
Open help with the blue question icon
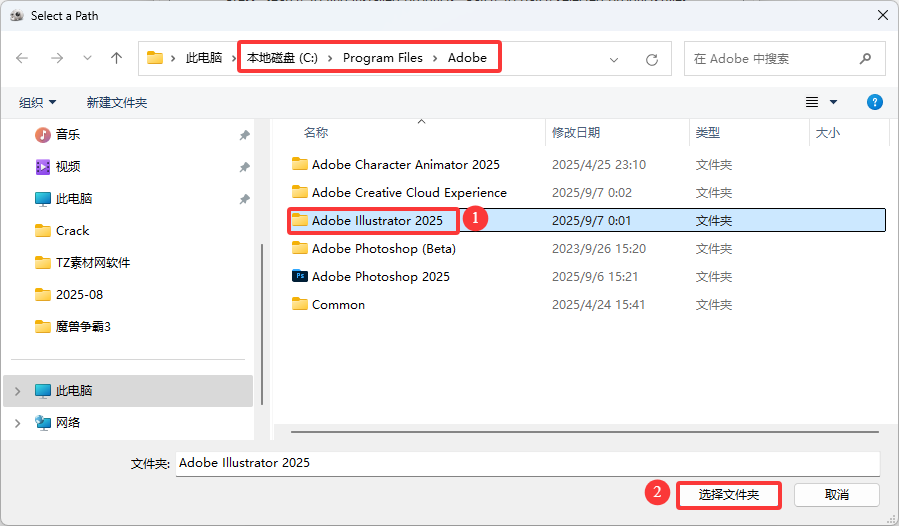[874, 102]
